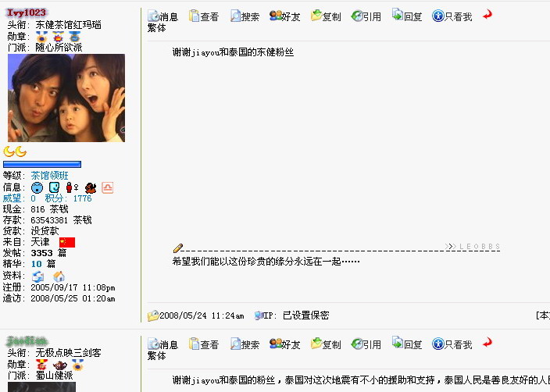Reply to the first post using 回复
Viewport: 550px width, 392px height.
[x=407, y=16]
